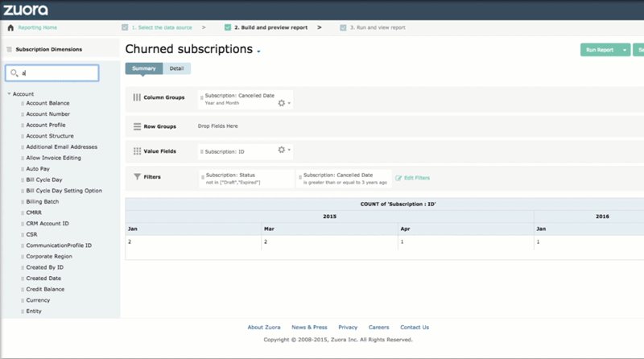644x359 pixels.
Task: Collapse the Account tree section
Action: point(9,94)
